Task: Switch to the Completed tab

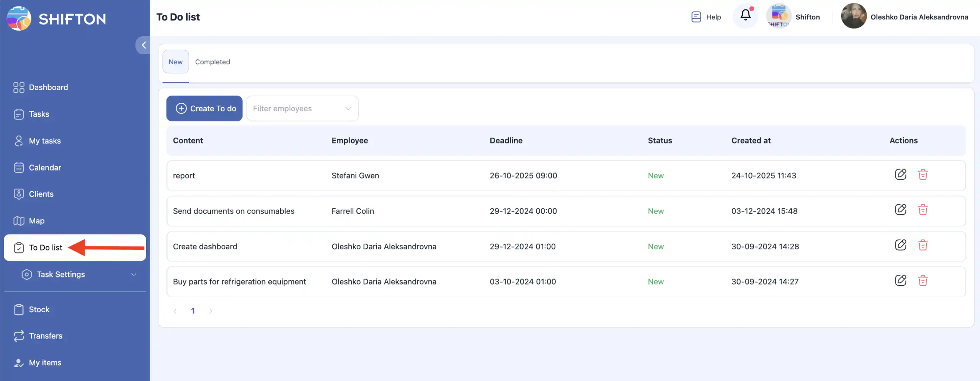Action: (212, 62)
